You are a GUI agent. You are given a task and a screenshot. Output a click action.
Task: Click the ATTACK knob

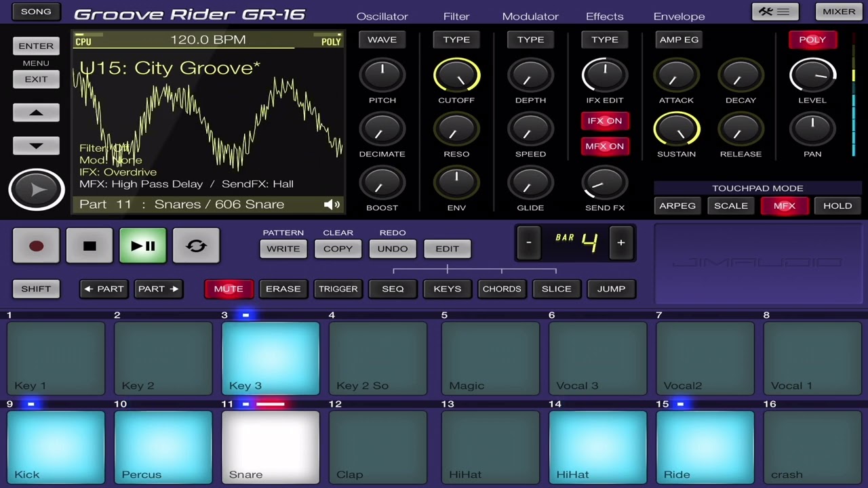click(x=676, y=75)
